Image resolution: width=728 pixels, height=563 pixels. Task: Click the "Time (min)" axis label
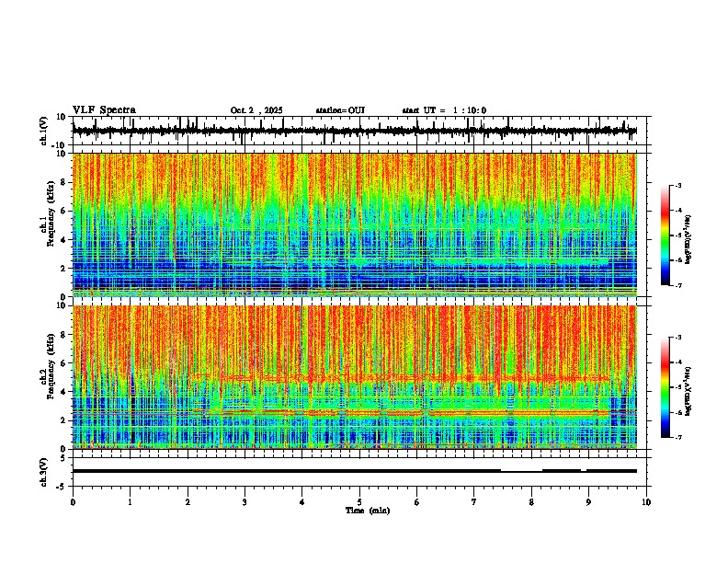(368, 511)
